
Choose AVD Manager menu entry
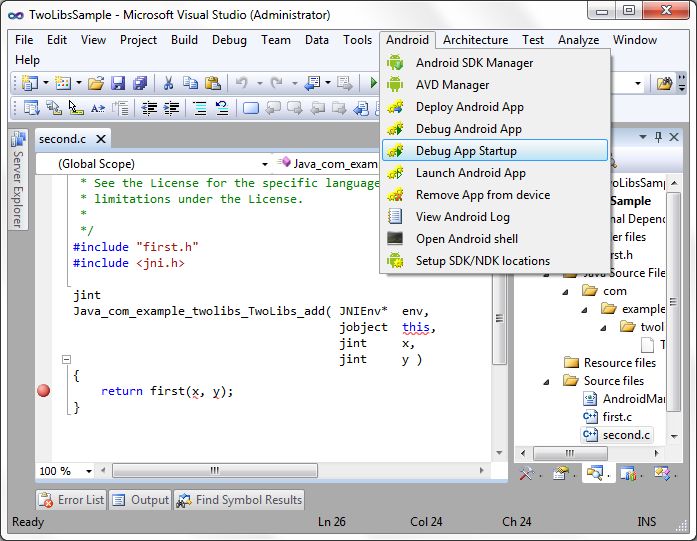click(495, 84)
